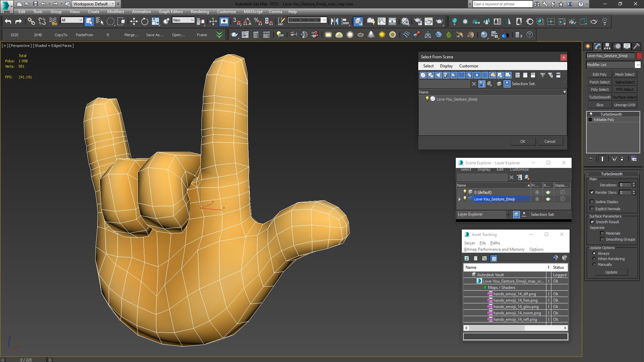
Task: Click the time slider showing 0 / 225
Action: [x=26, y=360]
